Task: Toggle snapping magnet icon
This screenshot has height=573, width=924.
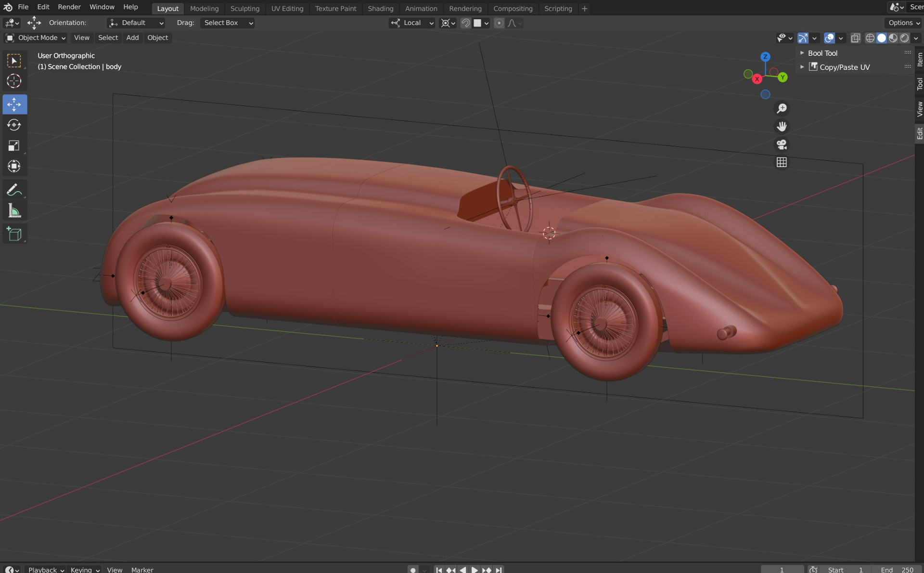Action: (x=465, y=23)
